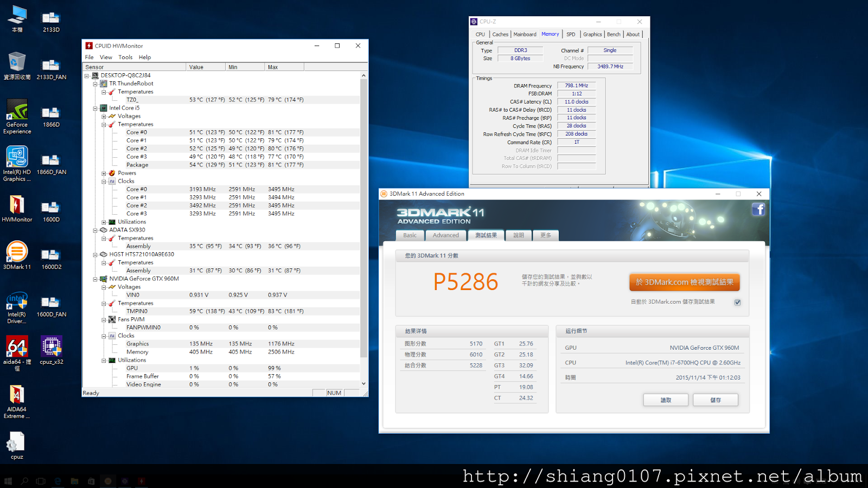Screen dimensions: 868x488
Task: Open File Explorer from the taskbar
Action: pos(74,481)
